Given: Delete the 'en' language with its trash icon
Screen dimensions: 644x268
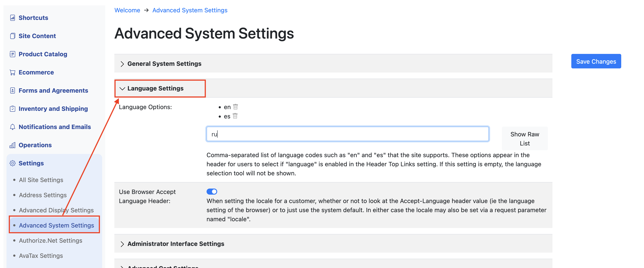Looking at the screenshot, I should (x=235, y=107).
